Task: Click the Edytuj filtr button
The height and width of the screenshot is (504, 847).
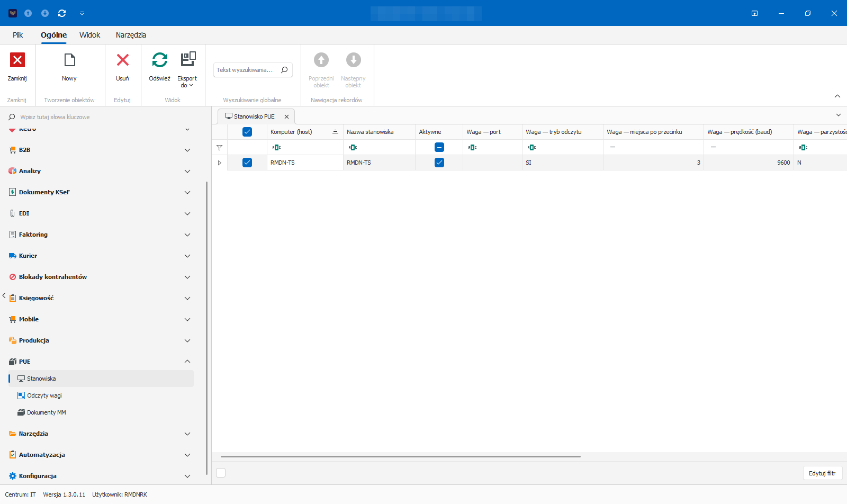Action: [x=822, y=473]
